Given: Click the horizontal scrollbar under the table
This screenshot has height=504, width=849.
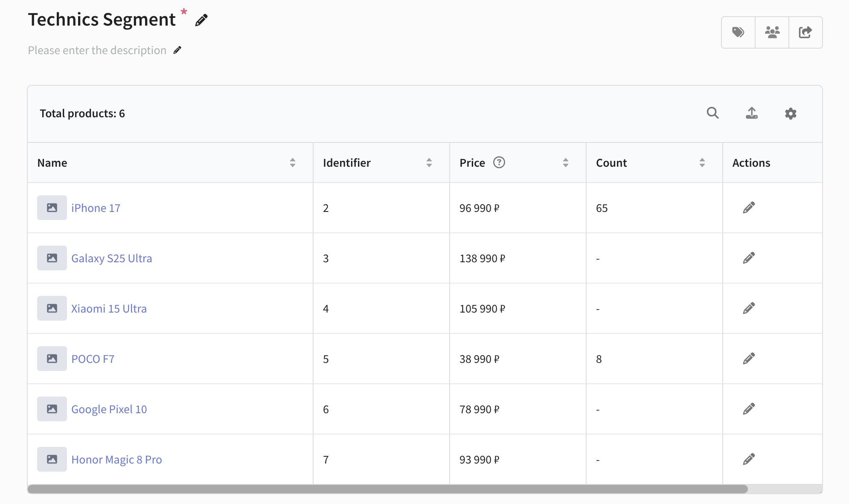Looking at the screenshot, I should pyautogui.click(x=387, y=489).
